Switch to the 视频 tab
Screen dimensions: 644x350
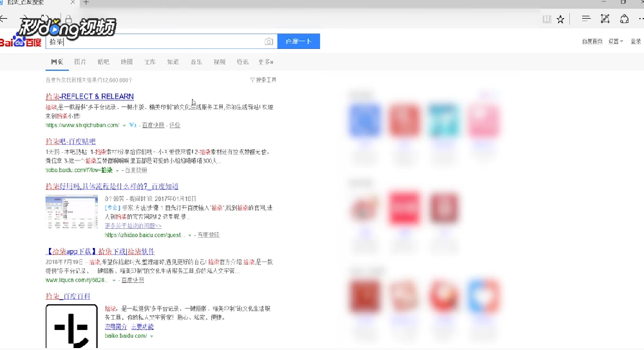[x=220, y=62]
